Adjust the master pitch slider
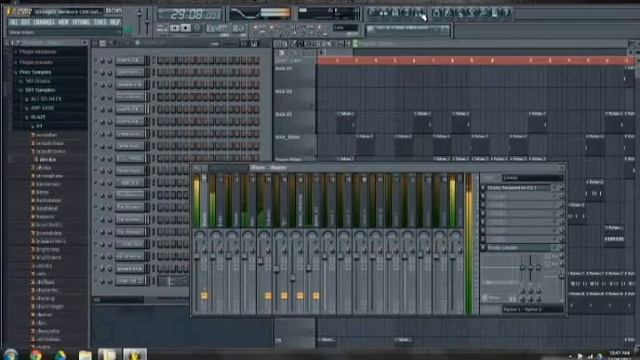The width and height of the screenshot is (640, 360). (147, 20)
